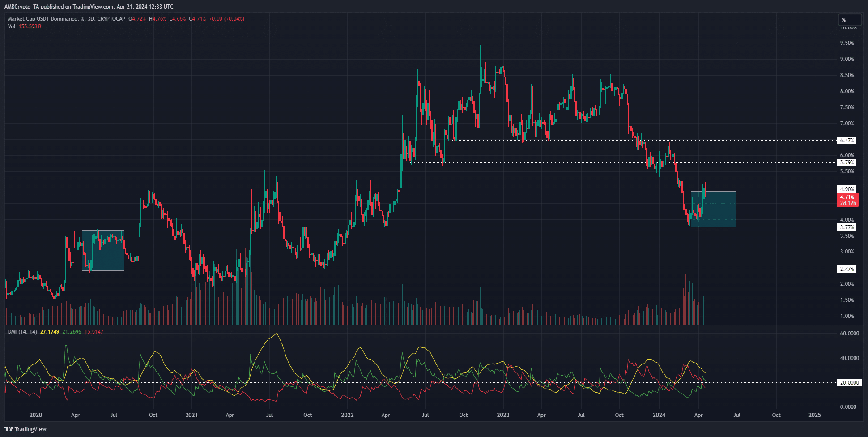Click the low value L4.66% in legend
The width and height of the screenshot is (868, 437).
coord(178,19)
